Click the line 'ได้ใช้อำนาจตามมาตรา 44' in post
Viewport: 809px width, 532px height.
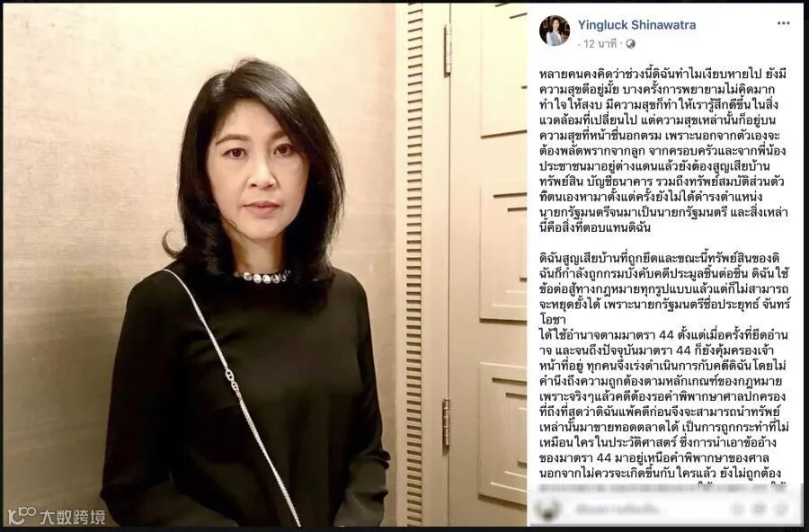(x=600, y=335)
